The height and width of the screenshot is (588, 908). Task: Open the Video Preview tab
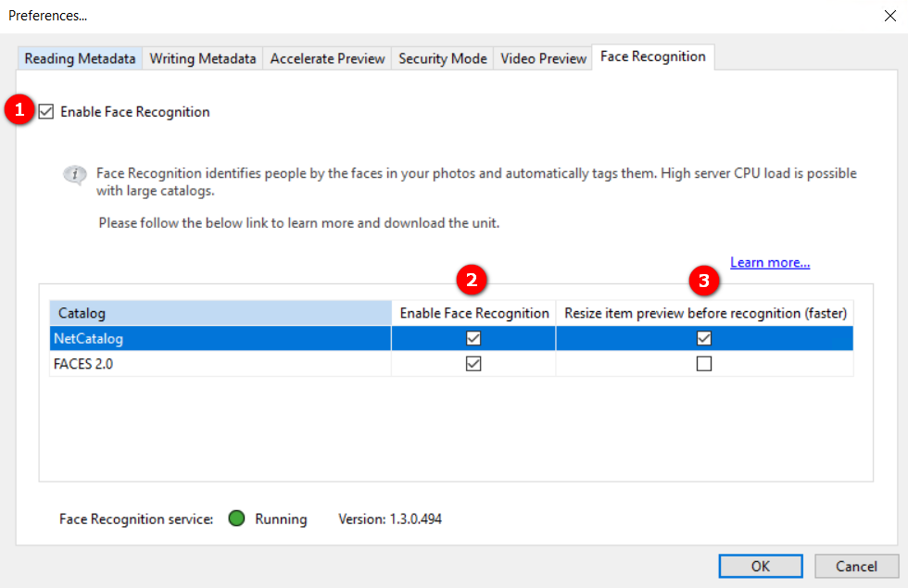[543, 58]
